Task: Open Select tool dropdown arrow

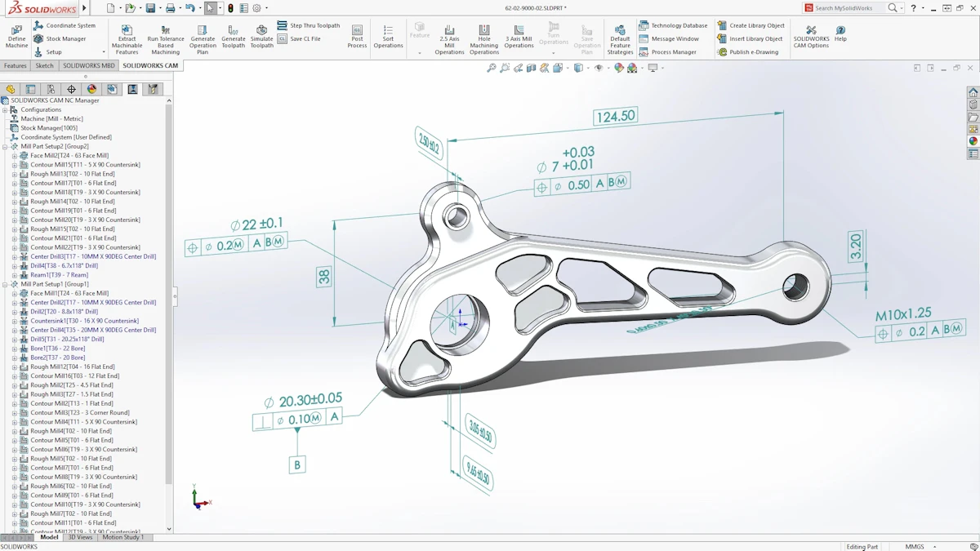Action: click(x=220, y=8)
